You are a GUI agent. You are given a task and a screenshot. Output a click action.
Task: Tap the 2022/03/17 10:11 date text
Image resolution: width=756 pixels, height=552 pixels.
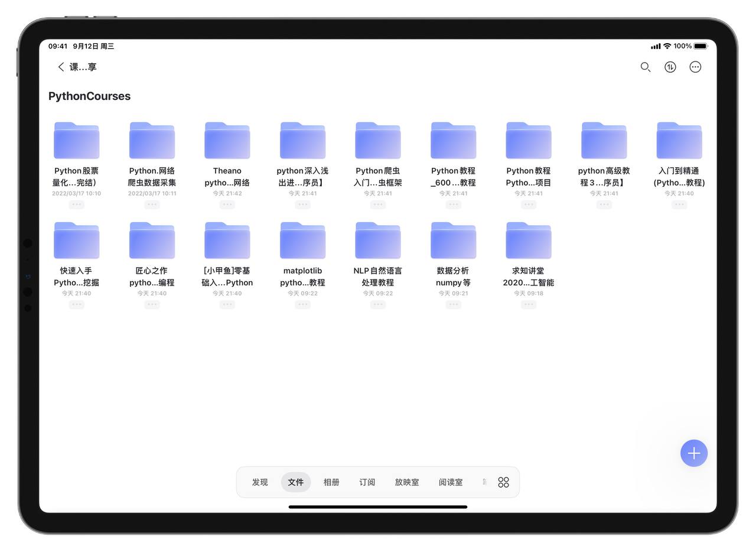click(x=152, y=193)
